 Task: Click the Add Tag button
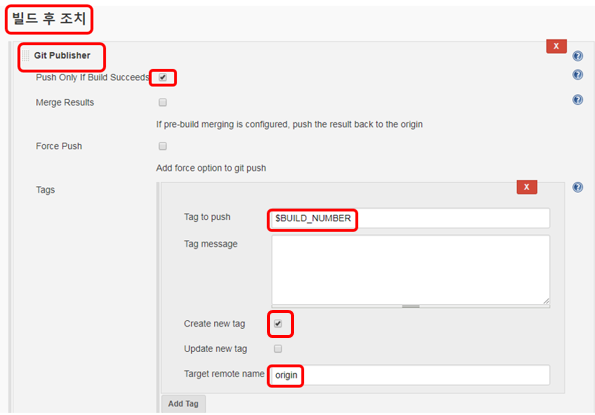[183, 404]
